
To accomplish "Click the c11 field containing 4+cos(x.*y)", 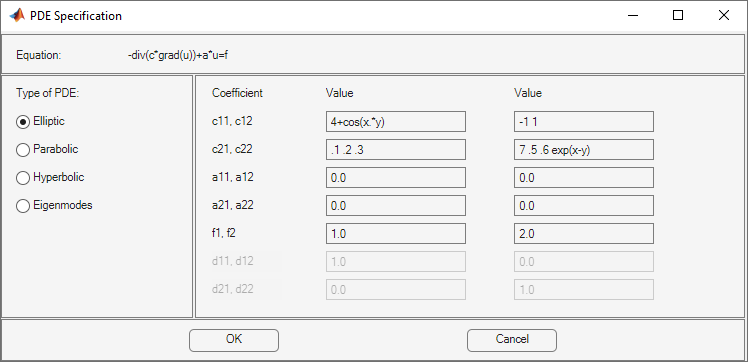I will point(396,122).
